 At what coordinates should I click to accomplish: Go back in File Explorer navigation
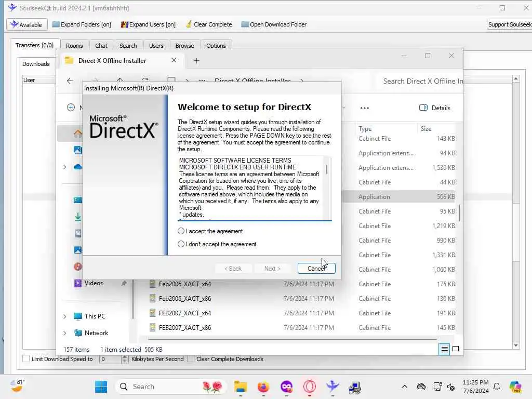pyautogui.click(x=70, y=81)
